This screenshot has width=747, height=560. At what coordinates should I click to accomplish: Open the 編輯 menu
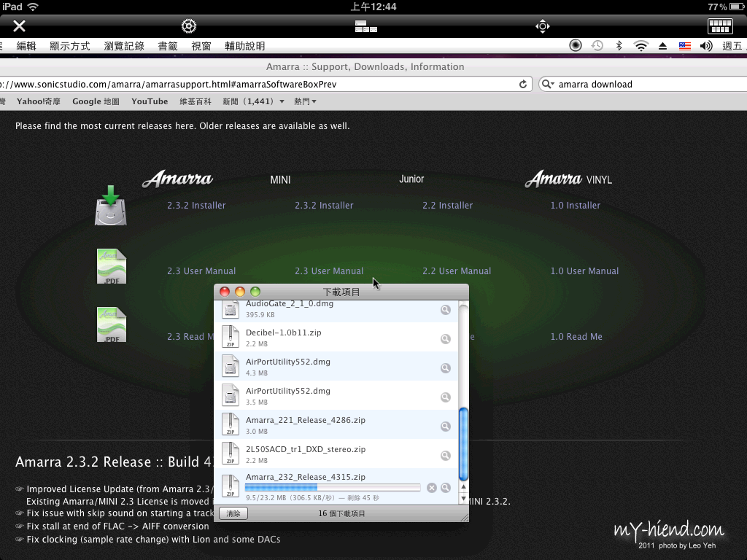point(26,46)
